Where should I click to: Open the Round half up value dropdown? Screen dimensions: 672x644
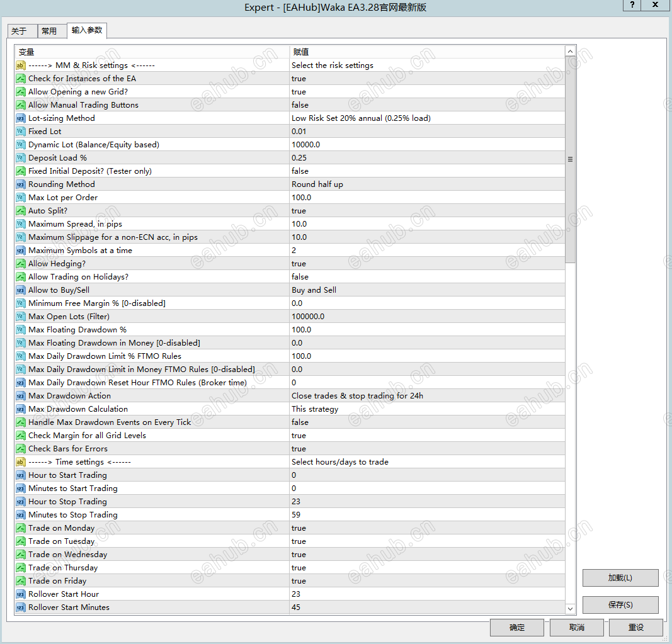pos(427,184)
